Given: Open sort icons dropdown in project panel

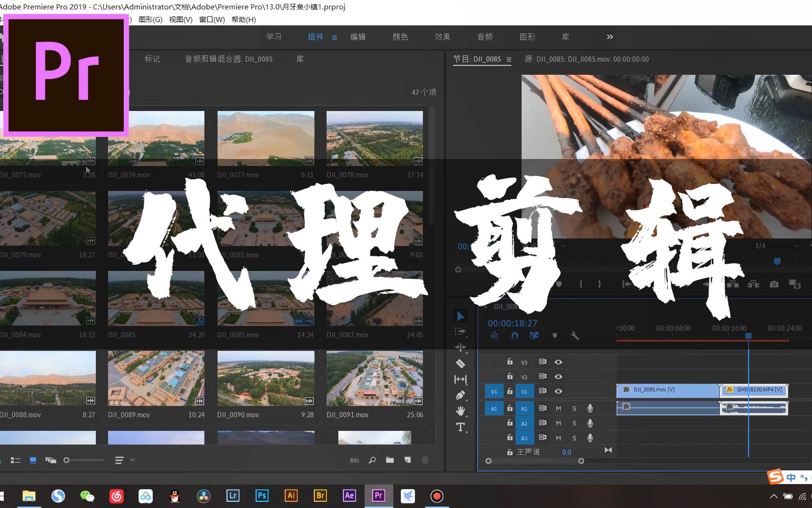Looking at the screenshot, I should (x=125, y=460).
